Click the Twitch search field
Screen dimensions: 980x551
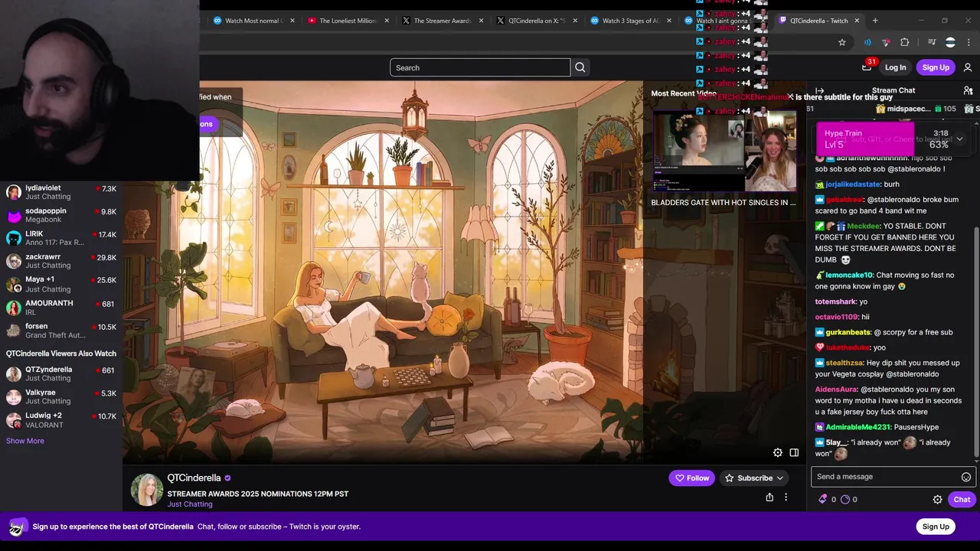pyautogui.click(x=480, y=67)
